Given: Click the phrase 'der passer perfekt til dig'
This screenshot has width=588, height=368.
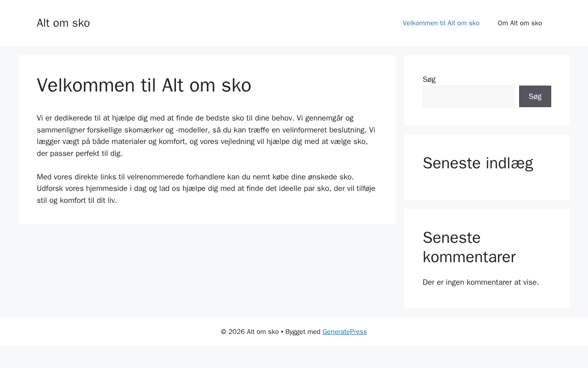Looking at the screenshot, I should 79,153.
